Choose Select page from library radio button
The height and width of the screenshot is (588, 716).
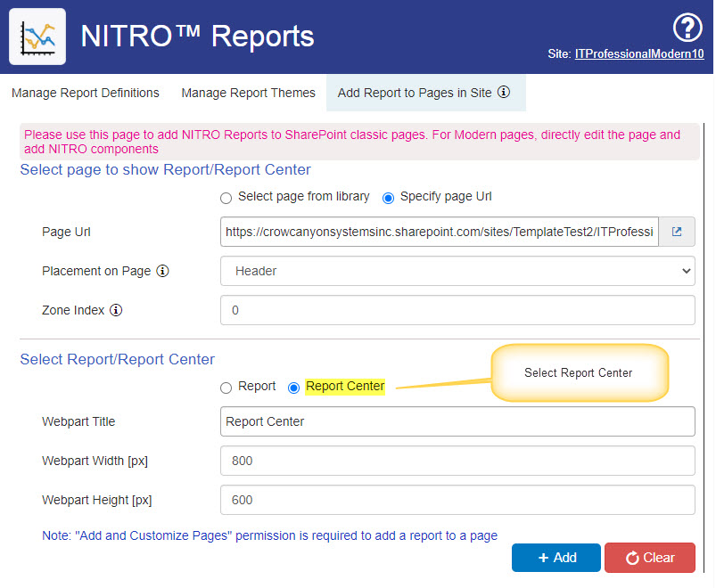tap(226, 198)
